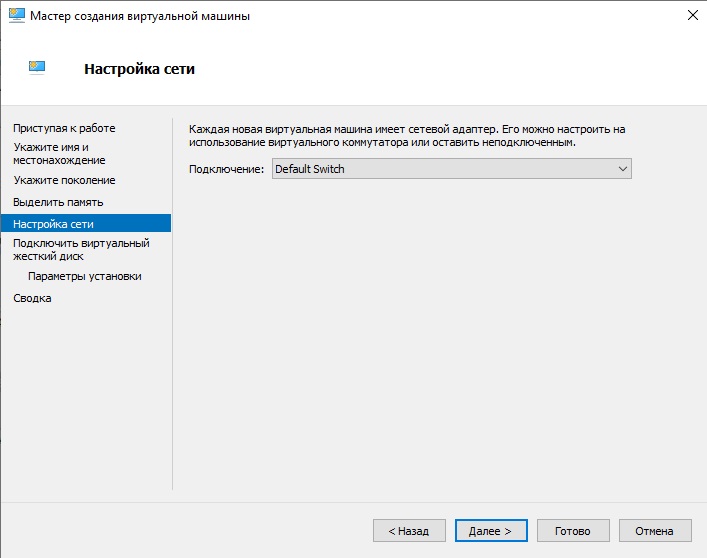Select the highlighted "Настройка сети" sidebar step
The image size is (707, 558).
[x=53, y=224]
